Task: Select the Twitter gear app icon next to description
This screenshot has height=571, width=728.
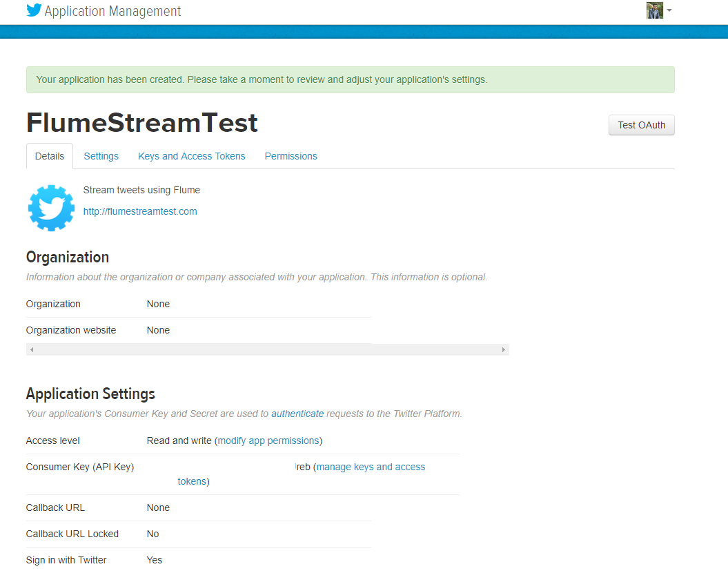Action: 50,207
